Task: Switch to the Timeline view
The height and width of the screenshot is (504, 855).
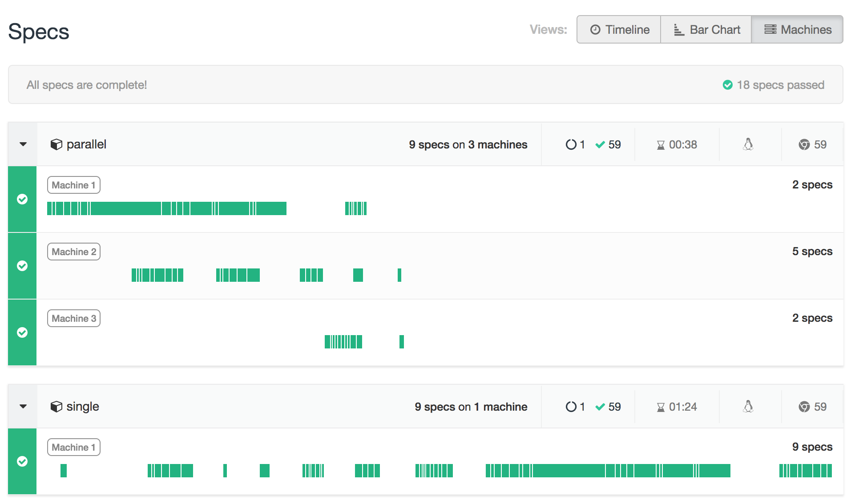Action: coord(619,30)
